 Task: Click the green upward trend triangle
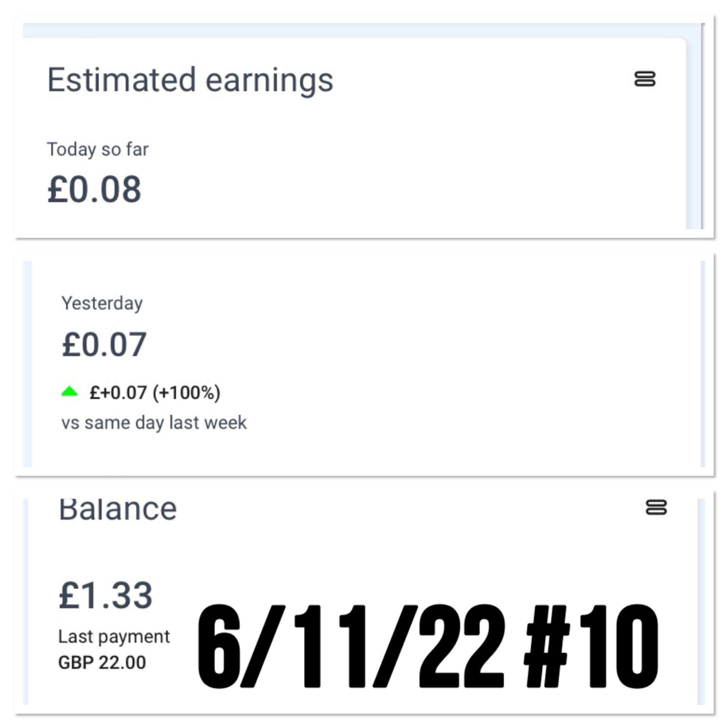click(x=69, y=391)
